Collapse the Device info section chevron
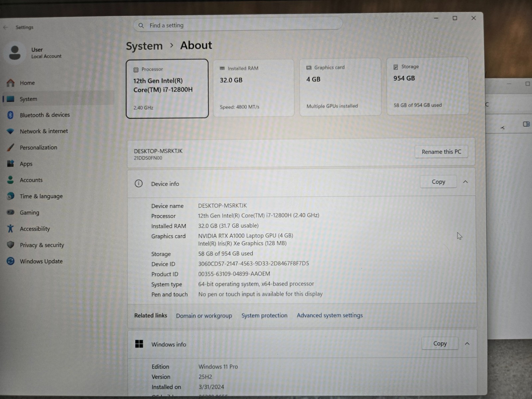The width and height of the screenshot is (532, 399). coord(465,182)
